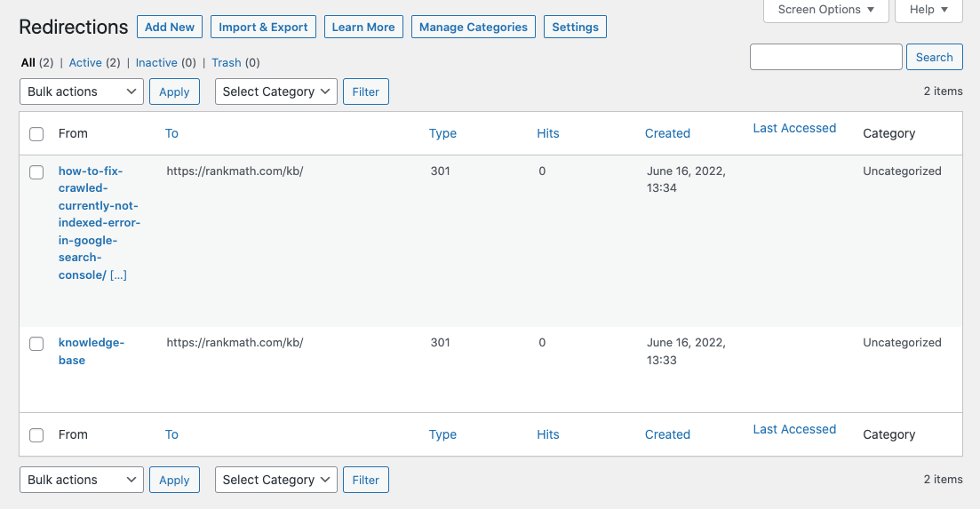Toggle the select-all checkbox in table header
This screenshot has height=509, width=980.
tap(36, 134)
